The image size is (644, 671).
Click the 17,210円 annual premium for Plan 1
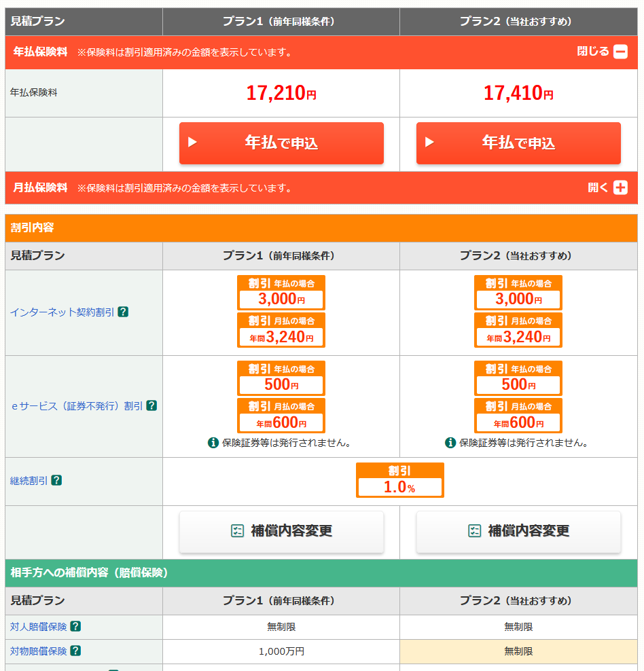point(281,93)
